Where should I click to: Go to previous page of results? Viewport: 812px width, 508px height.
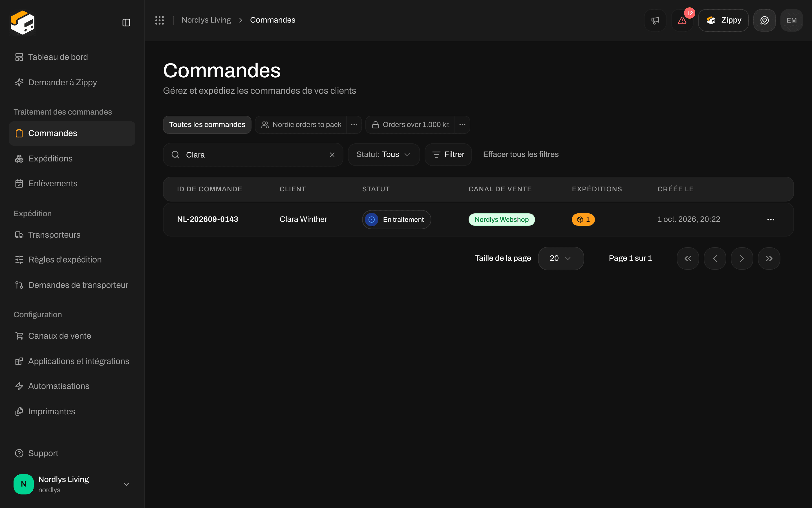tap(715, 258)
